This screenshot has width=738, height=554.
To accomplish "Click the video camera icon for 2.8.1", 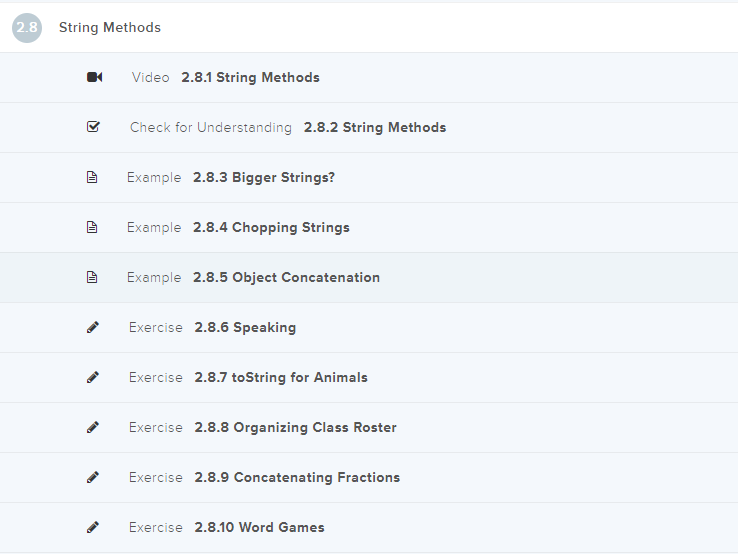I will click(94, 78).
